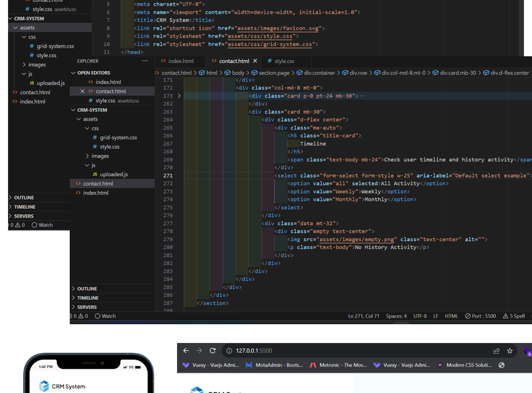
Task: Click the share icon in address bar
Action: [496, 351]
